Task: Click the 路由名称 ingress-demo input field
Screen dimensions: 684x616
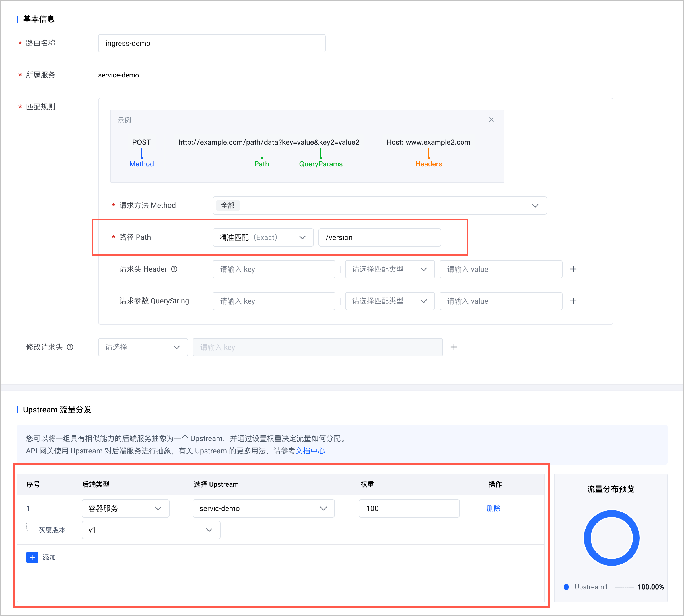Action: [x=212, y=43]
